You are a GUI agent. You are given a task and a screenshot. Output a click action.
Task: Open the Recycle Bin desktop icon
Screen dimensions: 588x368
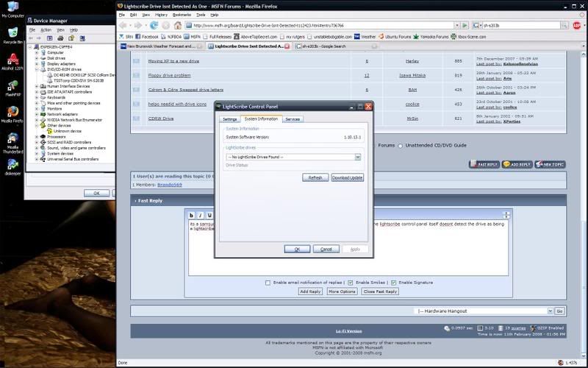[x=12, y=34]
